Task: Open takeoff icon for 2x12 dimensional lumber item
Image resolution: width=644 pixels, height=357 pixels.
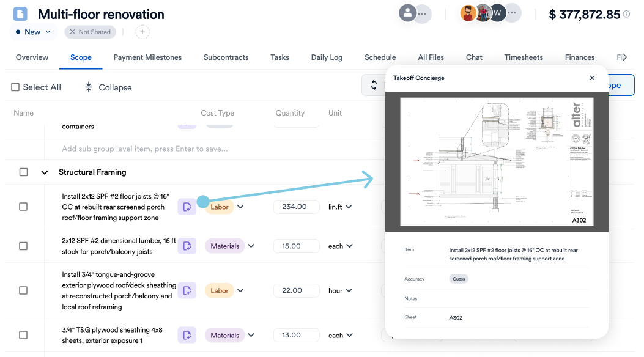Action: click(x=187, y=246)
